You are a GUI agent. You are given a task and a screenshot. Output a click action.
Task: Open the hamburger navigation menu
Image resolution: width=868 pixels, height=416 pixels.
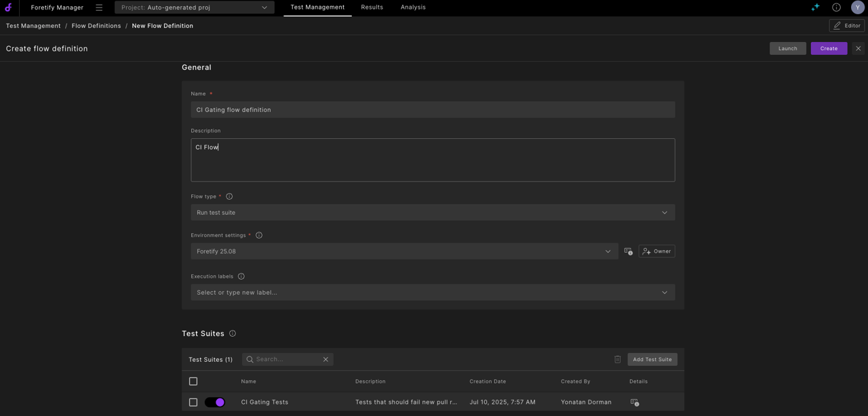click(x=99, y=7)
